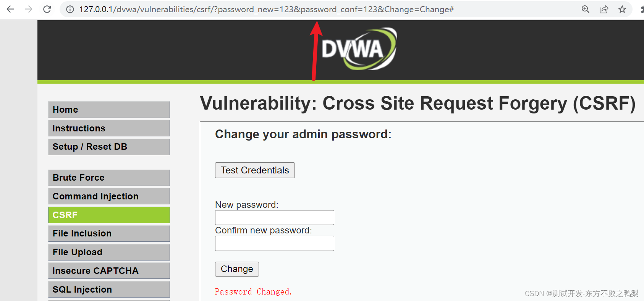This screenshot has width=644, height=301.
Task: Select Setup / Reset DB
Action: (109, 147)
